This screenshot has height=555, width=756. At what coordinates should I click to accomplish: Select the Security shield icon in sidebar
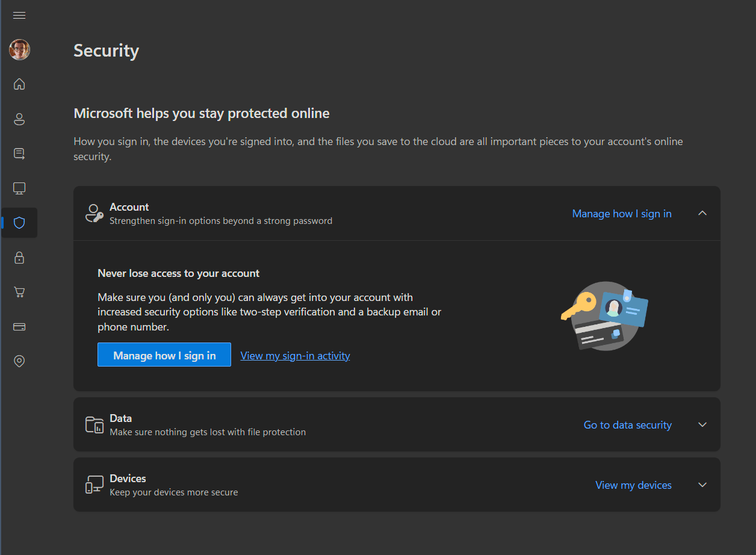pyautogui.click(x=19, y=223)
